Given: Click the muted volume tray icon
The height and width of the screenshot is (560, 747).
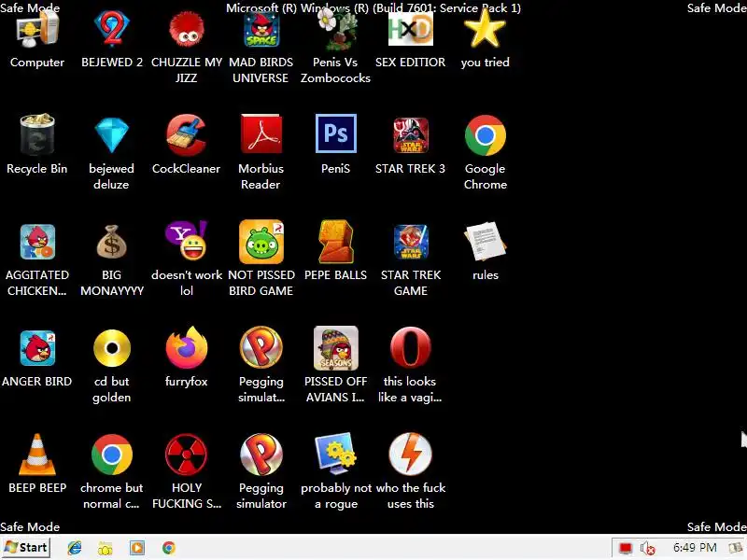Looking at the screenshot, I should coord(648,549).
